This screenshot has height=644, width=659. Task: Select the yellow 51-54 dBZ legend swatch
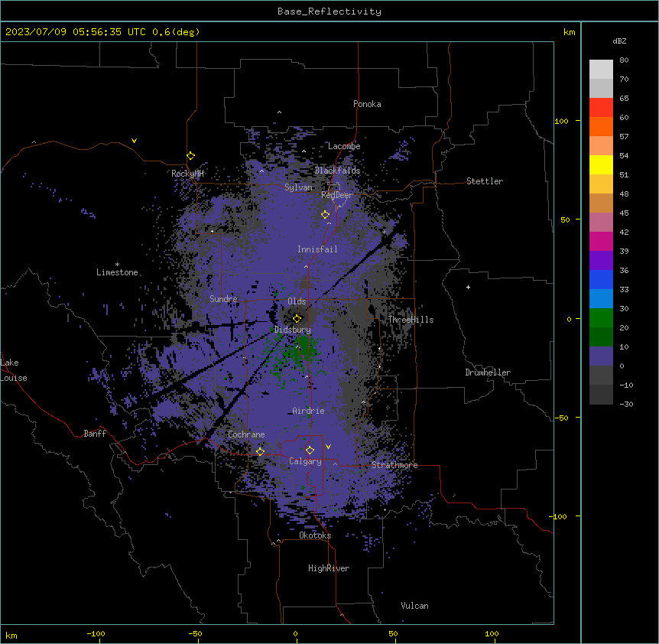tap(601, 165)
